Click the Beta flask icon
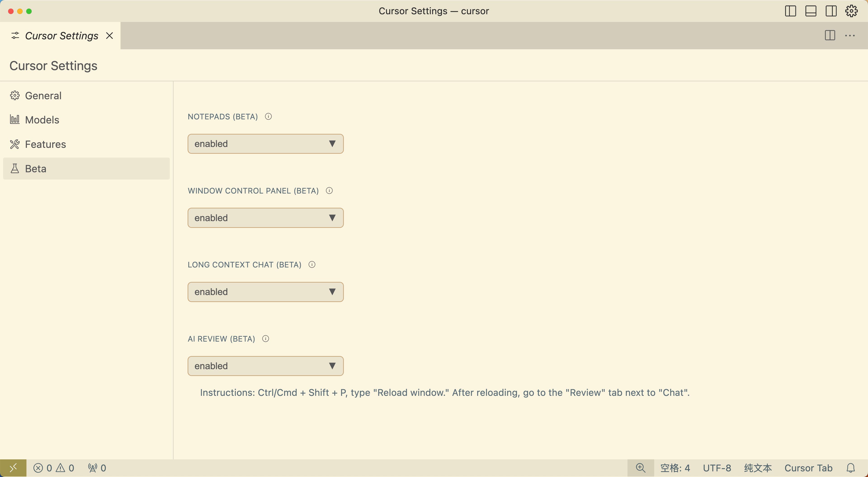868x477 pixels. click(15, 169)
